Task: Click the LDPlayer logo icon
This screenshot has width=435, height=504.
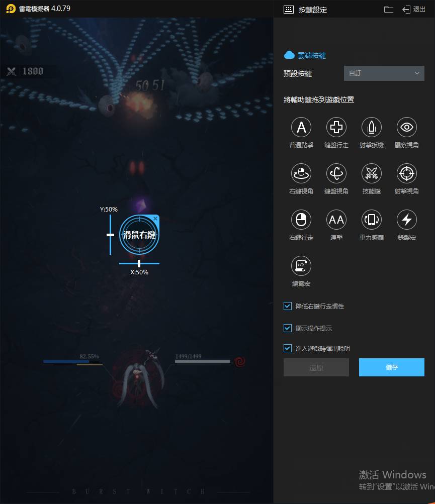Action: coord(11,9)
